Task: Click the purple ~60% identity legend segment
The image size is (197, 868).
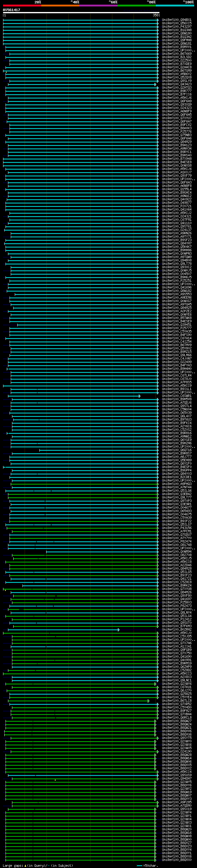Action: [98, 6]
